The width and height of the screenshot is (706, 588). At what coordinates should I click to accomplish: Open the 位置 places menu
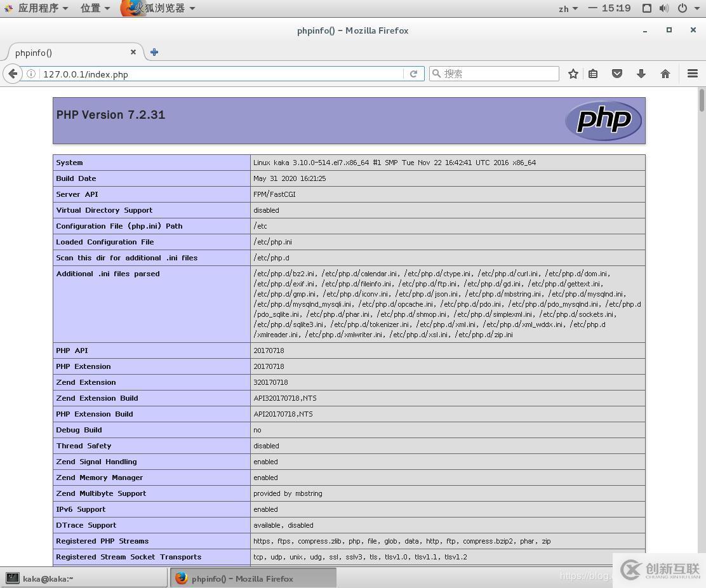pos(95,8)
